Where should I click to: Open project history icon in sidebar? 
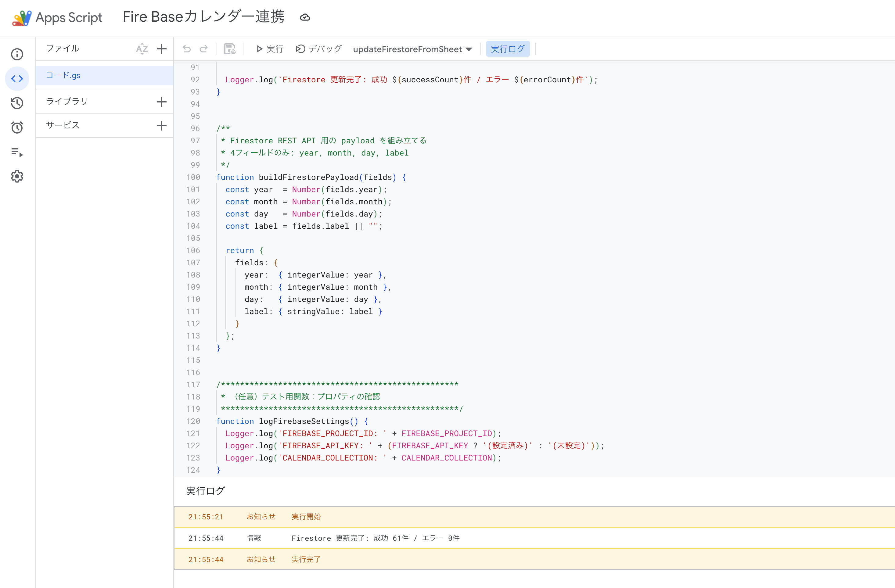pyautogui.click(x=17, y=103)
